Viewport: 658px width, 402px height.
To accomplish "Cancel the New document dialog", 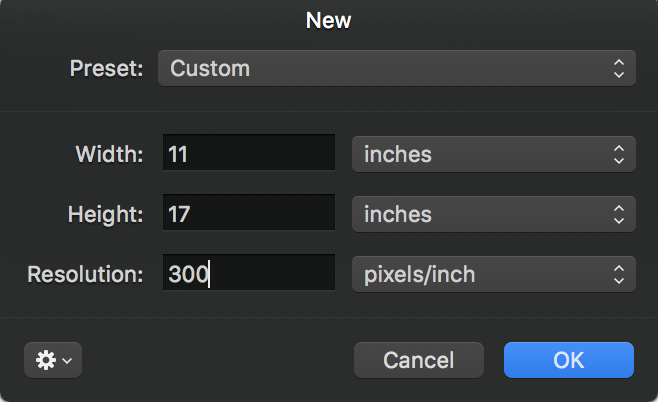I will tap(419, 360).
